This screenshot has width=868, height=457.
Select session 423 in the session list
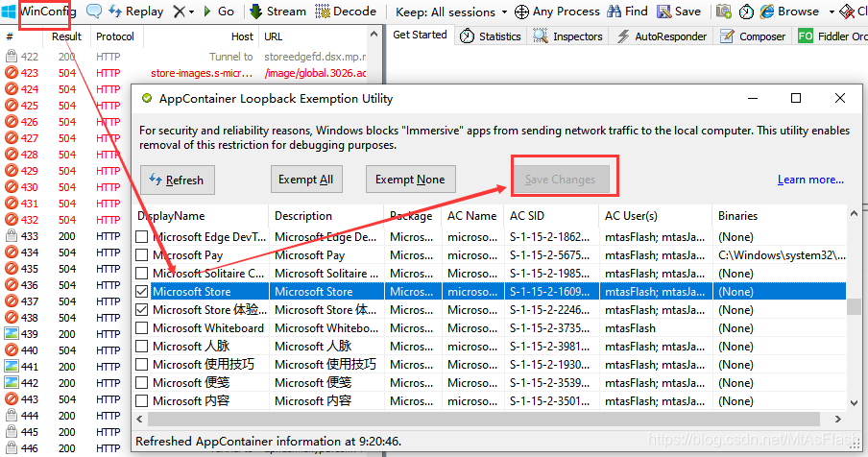coord(185,73)
